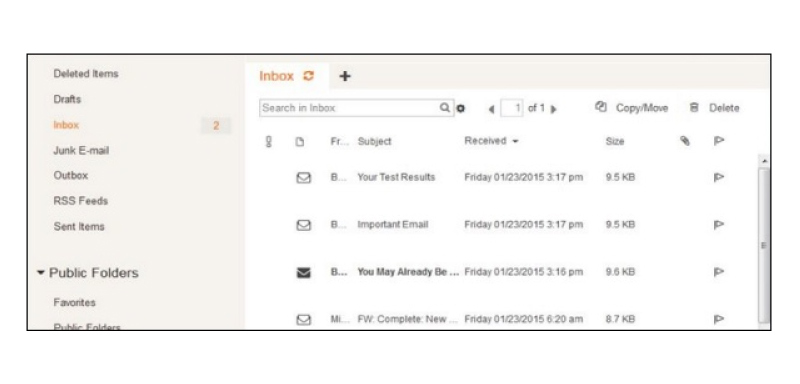
Task: Sort by importance column icon
Action: click(269, 141)
